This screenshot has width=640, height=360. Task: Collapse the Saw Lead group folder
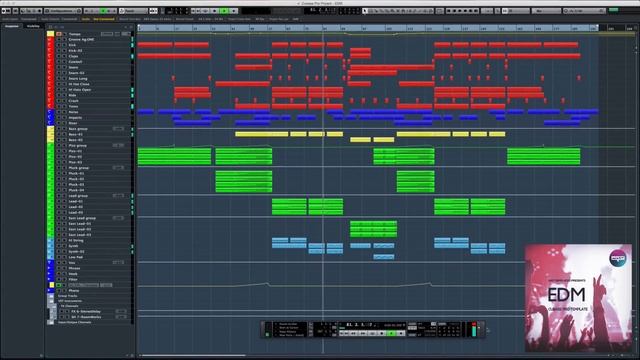[51, 218]
